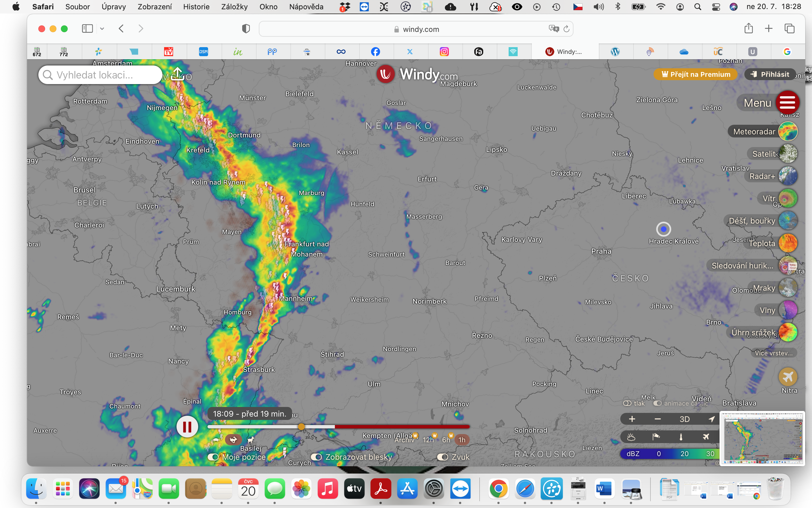Zoom in the map with plus button

632,419
